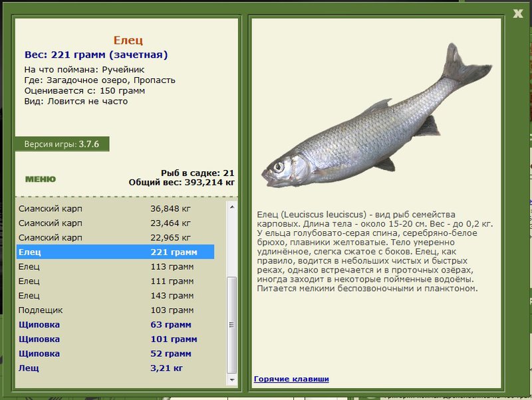The width and height of the screenshot is (532, 400).
Task: Click the Версия игры: 3.7.6 label
Action: coord(62,144)
